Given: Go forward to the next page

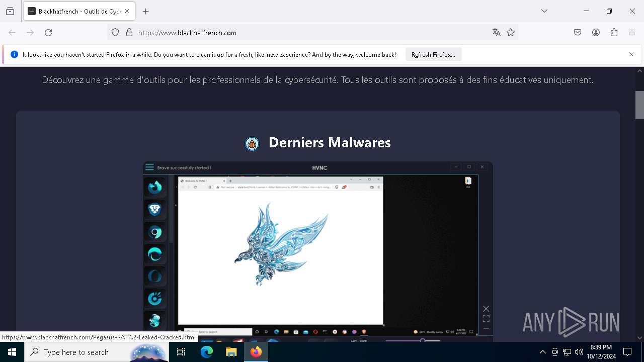Looking at the screenshot, I should pyautogui.click(x=30, y=33).
